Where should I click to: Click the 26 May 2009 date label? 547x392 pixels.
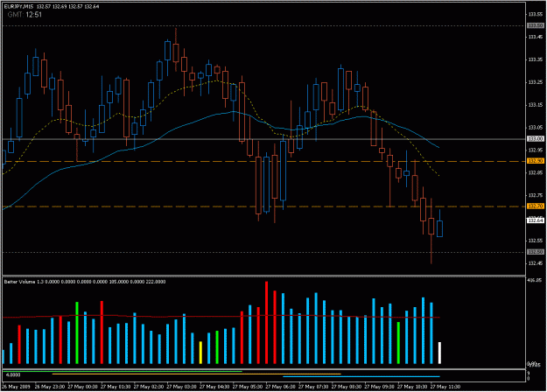(x=16, y=387)
